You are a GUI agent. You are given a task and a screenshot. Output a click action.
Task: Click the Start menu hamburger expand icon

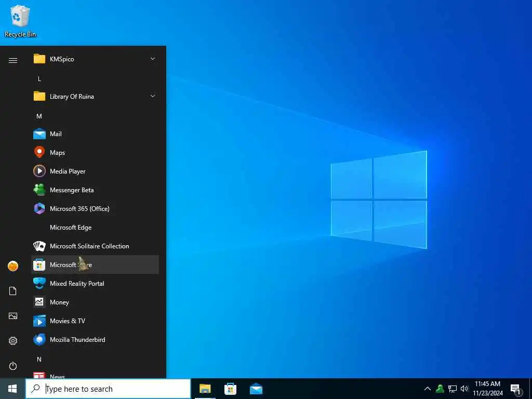13,60
